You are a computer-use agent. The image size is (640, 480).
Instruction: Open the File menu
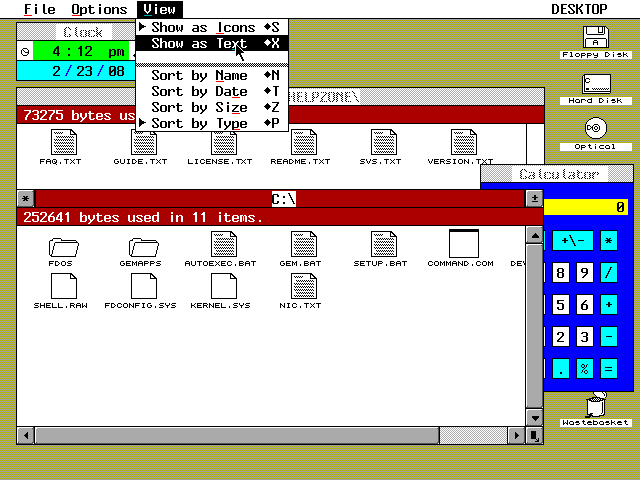(x=40, y=9)
